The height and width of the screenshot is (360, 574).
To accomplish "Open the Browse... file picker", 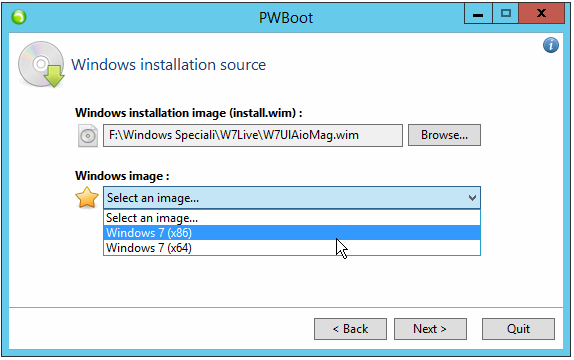I will point(444,135).
